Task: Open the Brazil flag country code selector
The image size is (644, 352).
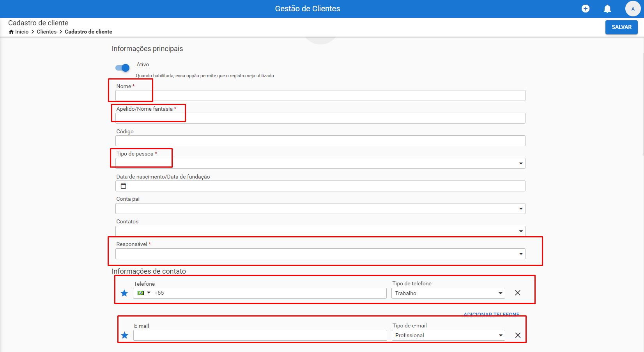Action: point(143,293)
